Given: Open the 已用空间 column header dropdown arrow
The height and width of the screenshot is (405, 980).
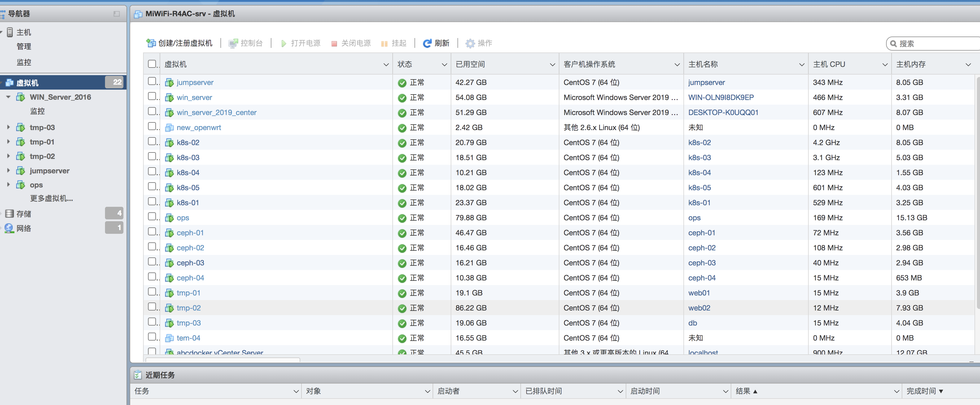Looking at the screenshot, I should [552, 65].
